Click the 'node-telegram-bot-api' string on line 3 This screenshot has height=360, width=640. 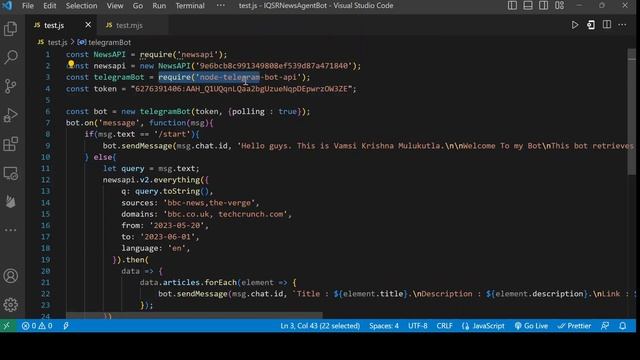(248, 77)
